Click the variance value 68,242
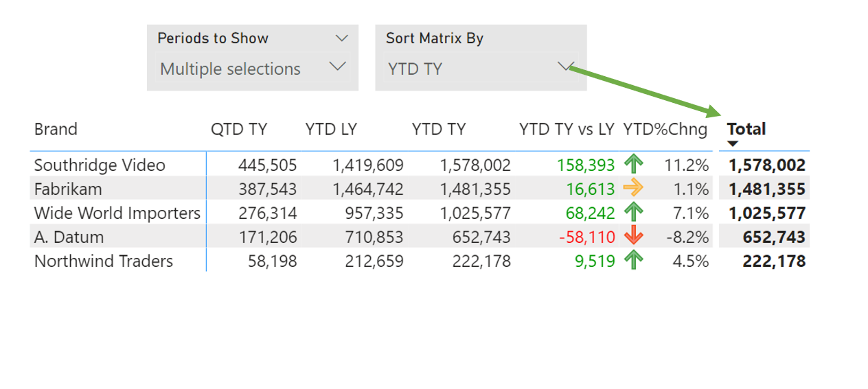This screenshot has width=868, height=389. pos(591,213)
